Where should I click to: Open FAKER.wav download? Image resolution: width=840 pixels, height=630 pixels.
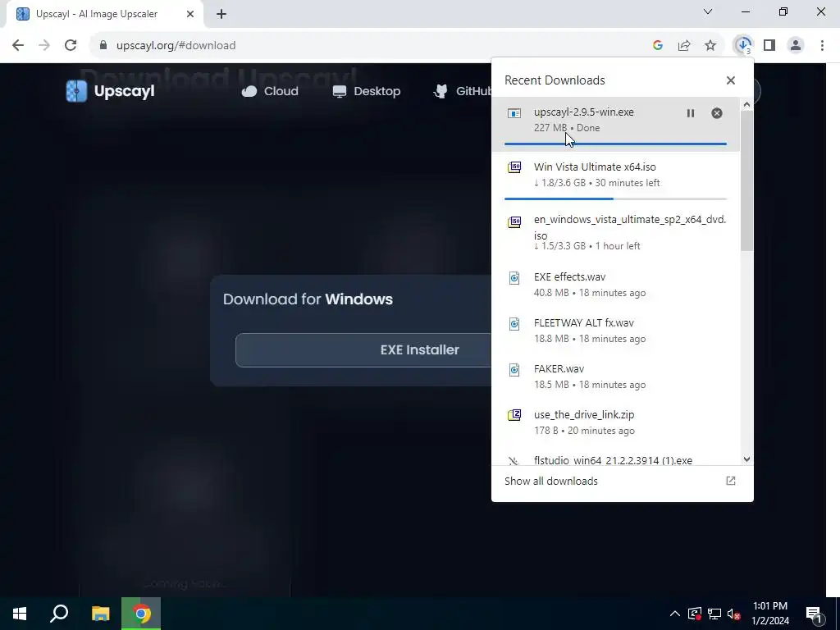pos(615,377)
